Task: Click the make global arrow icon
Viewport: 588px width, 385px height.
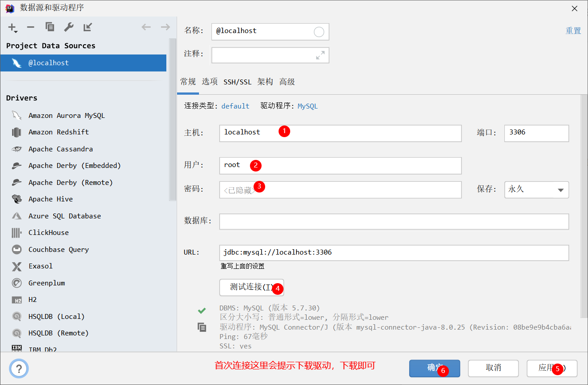Action: coord(88,27)
